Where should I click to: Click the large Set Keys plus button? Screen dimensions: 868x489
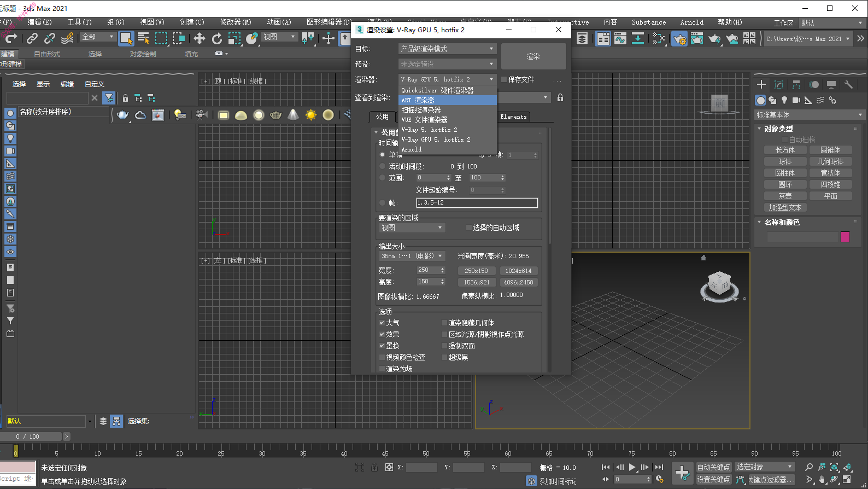pyautogui.click(x=682, y=473)
